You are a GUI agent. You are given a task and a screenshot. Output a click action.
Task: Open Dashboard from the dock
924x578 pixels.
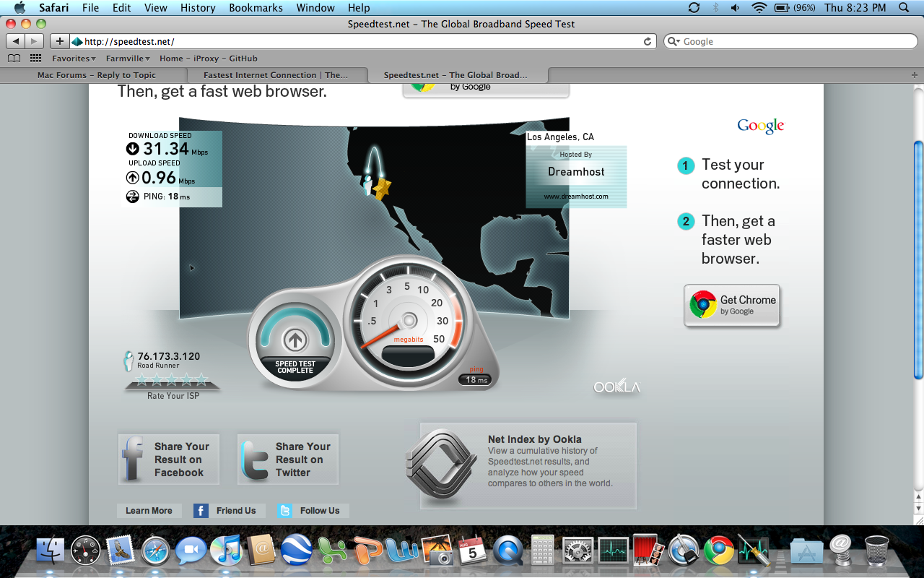(x=85, y=551)
